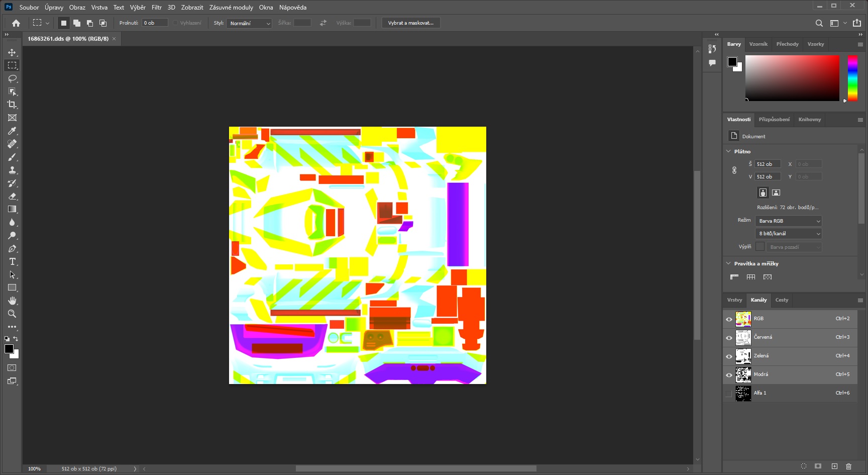Select the Clone Stamp tool

coord(12,170)
